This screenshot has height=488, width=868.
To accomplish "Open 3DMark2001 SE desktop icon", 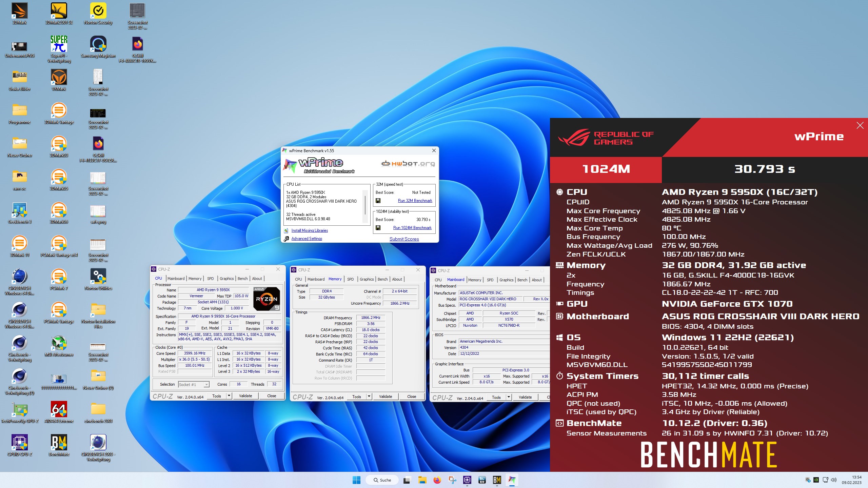I will pyautogui.click(x=59, y=14).
